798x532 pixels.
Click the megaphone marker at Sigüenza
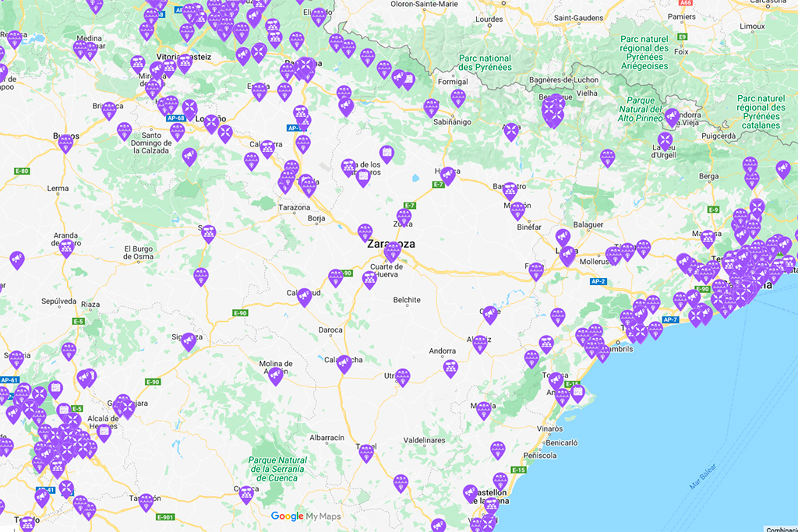point(189,341)
